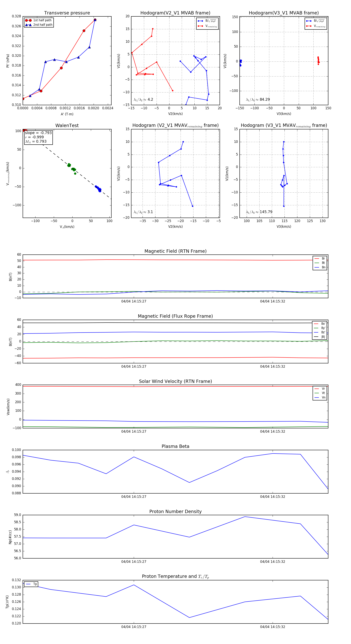Select the slope = -0.793 text in WalenTest

click(38, 133)
